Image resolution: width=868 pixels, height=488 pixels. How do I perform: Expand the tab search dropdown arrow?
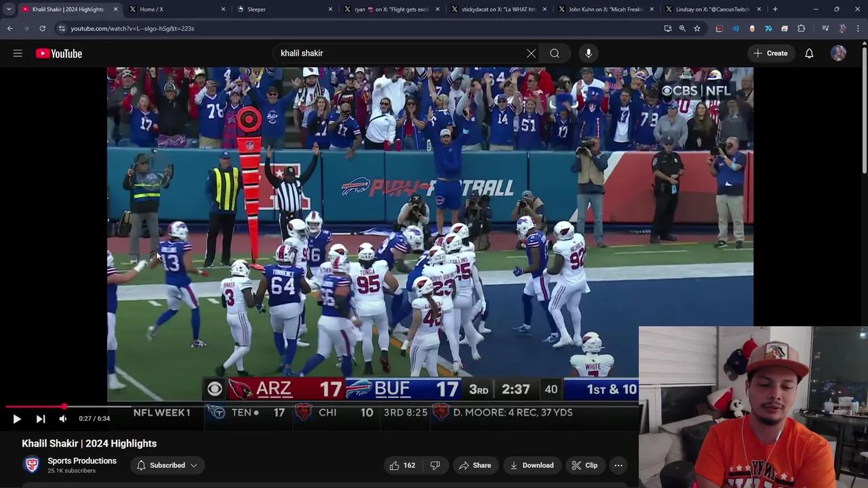[x=9, y=9]
